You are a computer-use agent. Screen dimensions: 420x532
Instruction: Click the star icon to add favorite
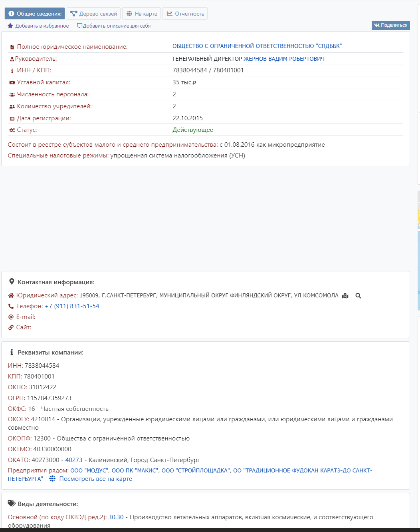pyautogui.click(x=10, y=26)
